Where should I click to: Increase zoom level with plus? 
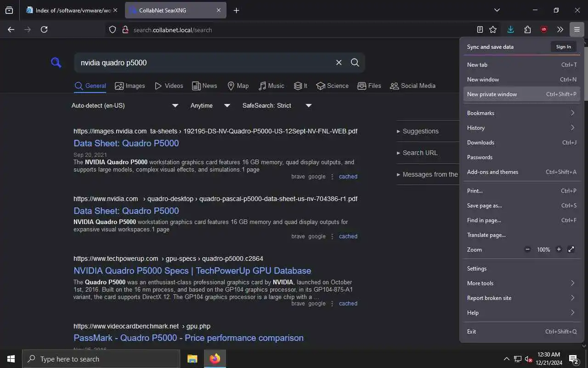click(x=559, y=249)
